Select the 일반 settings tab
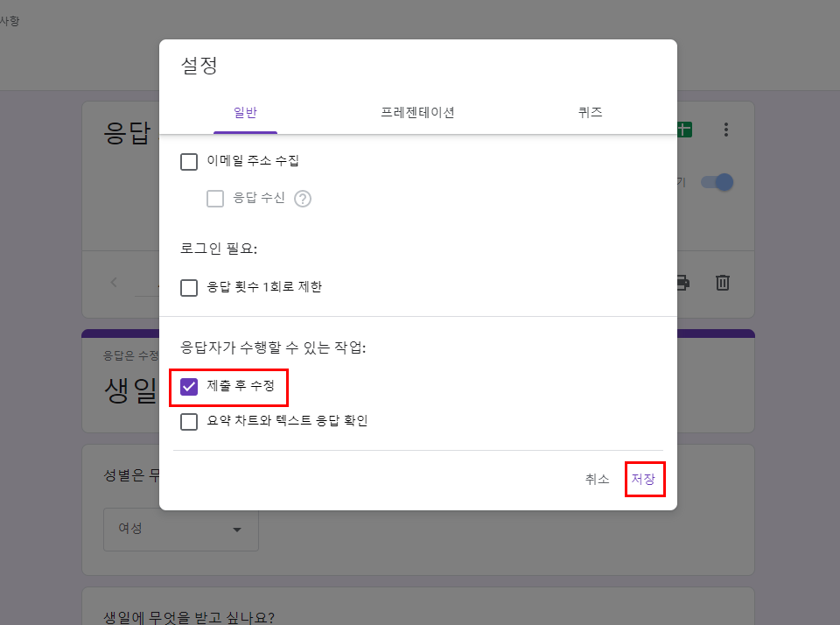Image resolution: width=840 pixels, height=625 pixels. (245, 112)
